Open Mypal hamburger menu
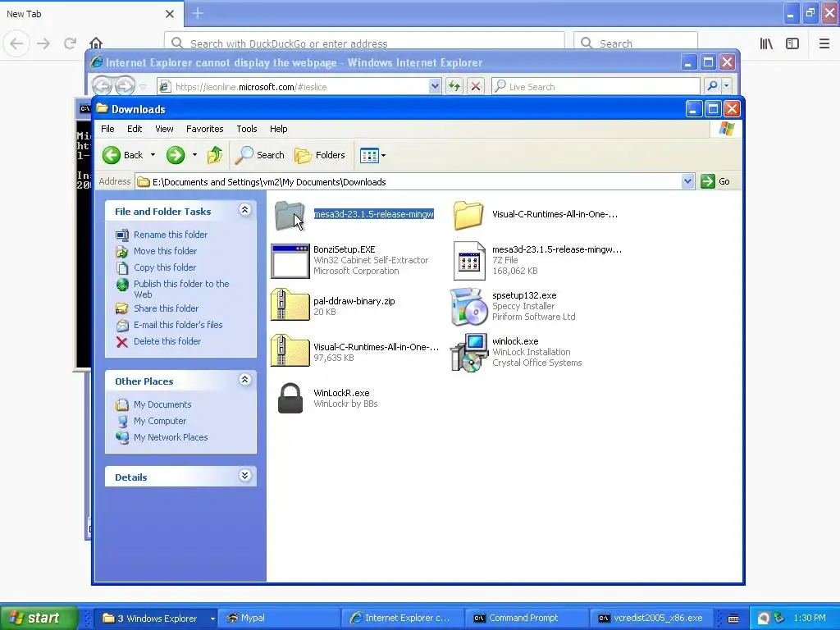 click(x=824, y=43)
